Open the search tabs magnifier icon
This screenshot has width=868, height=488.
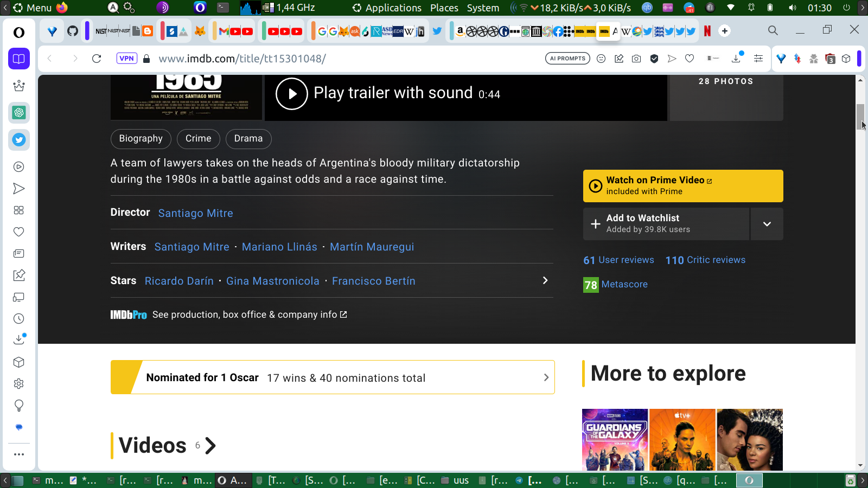pyautogui.click(x=773, y=30)
